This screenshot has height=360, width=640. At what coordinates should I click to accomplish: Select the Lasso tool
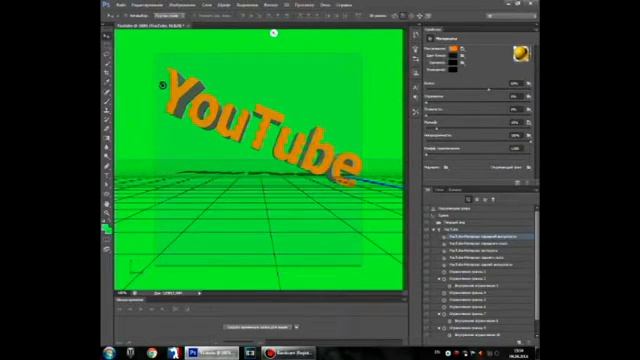107,55
